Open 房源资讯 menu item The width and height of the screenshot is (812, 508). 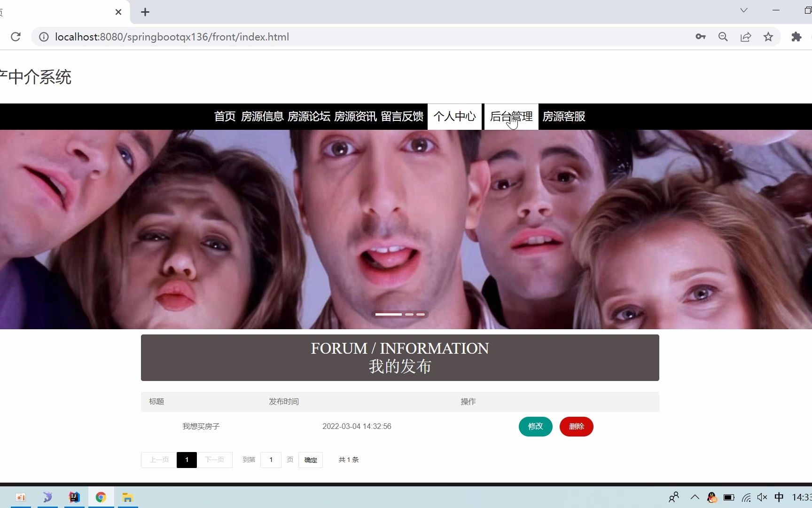(355, 116)
